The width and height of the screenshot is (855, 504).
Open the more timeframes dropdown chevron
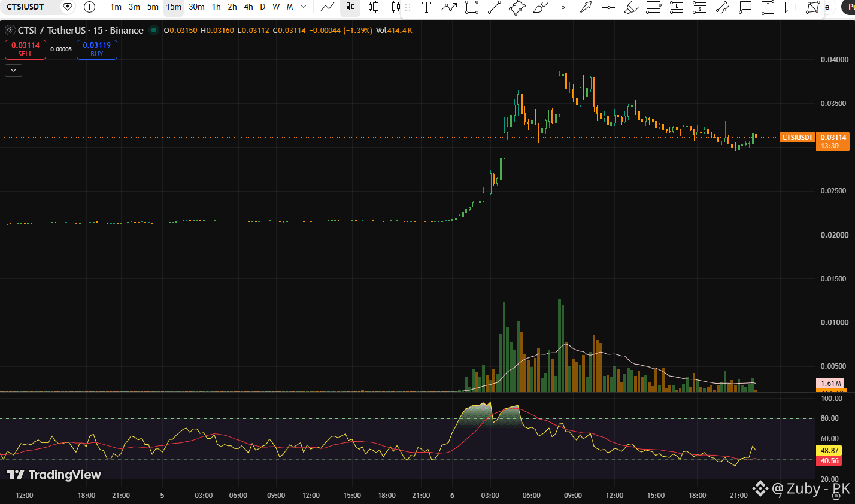[x=304, y=7]
